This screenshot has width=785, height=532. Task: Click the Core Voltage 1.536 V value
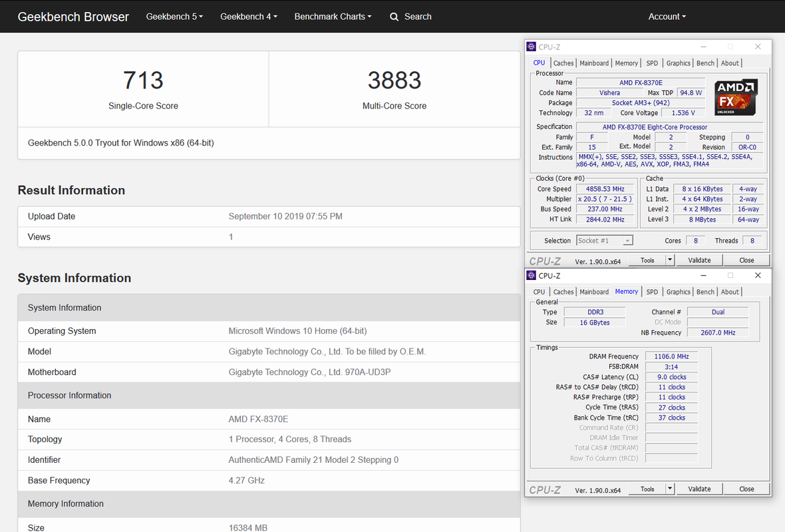click(x=683, y=112)
